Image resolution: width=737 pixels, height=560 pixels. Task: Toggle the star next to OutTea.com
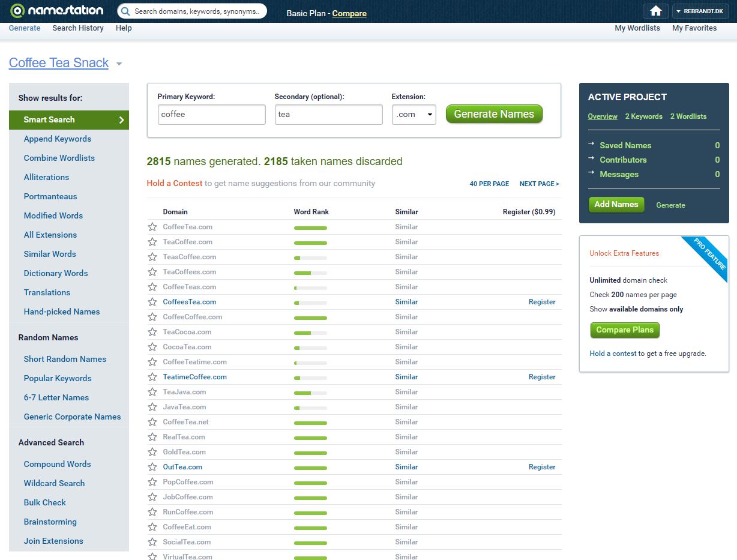coord(152,467)
